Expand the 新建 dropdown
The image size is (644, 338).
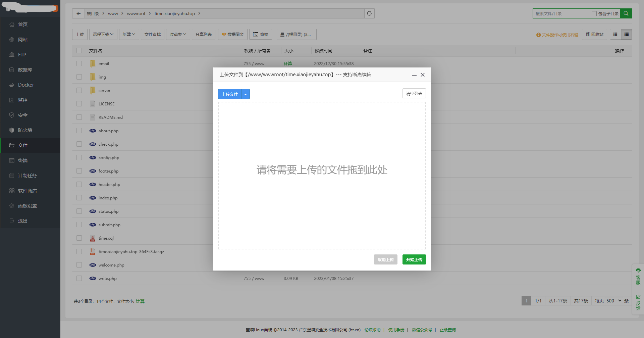pos(129,34)
